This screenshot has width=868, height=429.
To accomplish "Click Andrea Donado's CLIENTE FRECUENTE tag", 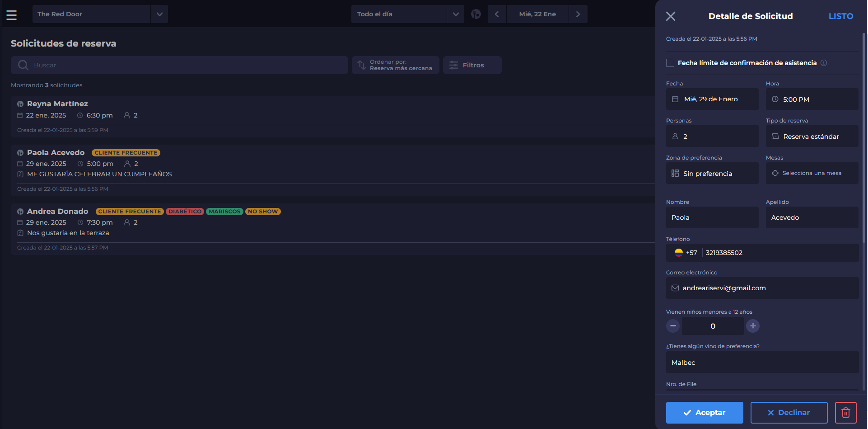I will pos(130,212).
